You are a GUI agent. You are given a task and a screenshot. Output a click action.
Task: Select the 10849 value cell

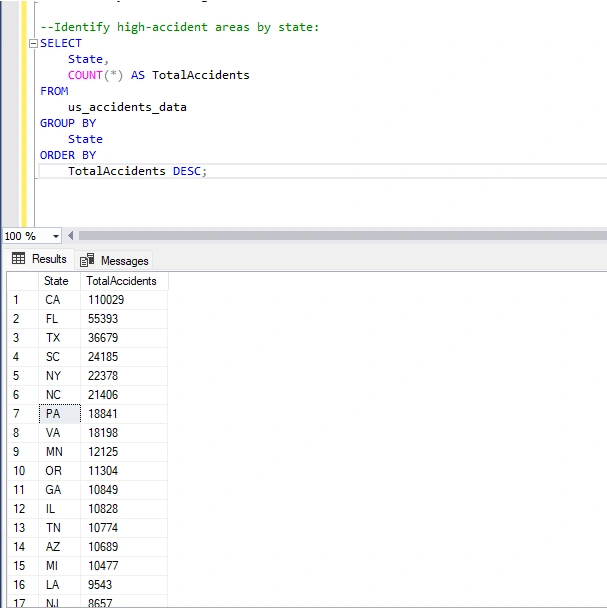tap(124, 490)
